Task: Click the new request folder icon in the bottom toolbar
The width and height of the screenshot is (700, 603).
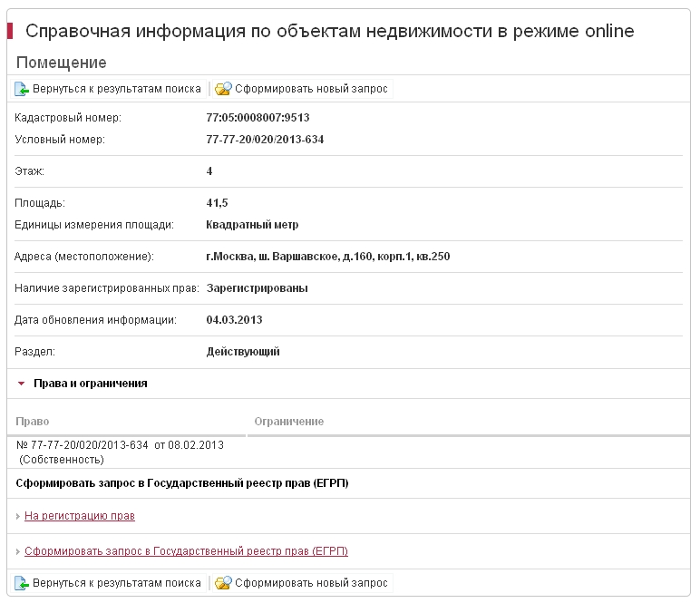Action: (x=223, y=583)
